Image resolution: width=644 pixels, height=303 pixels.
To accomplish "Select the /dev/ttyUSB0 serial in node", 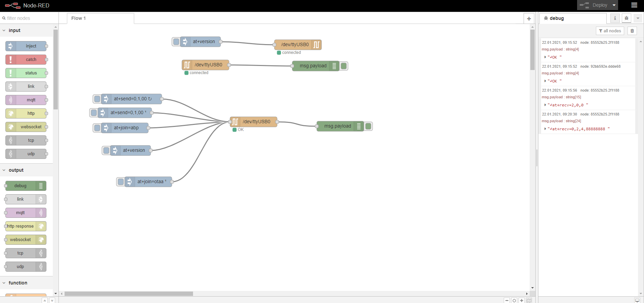I will coord(205,65).
